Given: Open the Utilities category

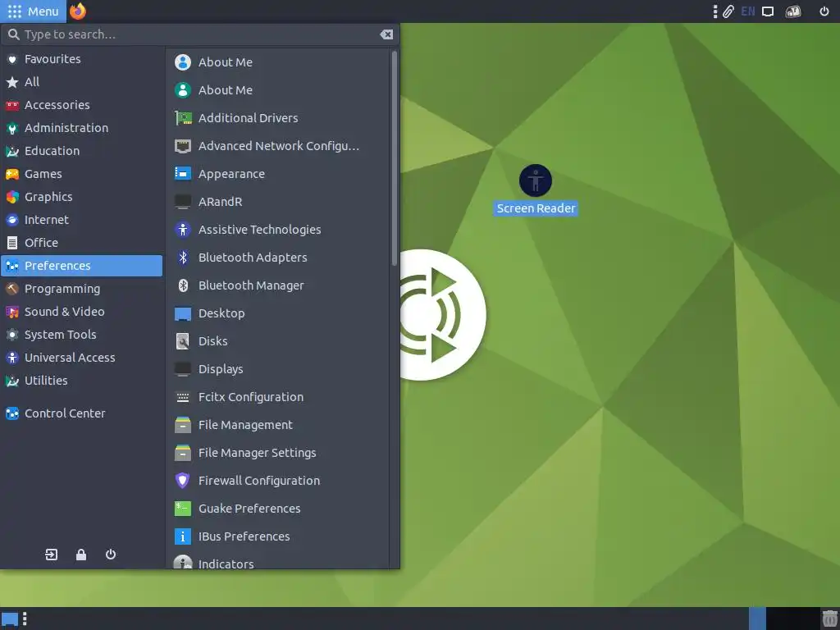Looking at the screenshot, I should click(x=82, y=381).
